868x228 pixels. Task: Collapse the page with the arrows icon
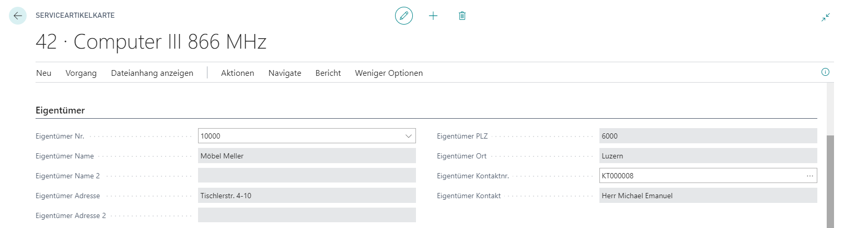[x=826, y=17]
